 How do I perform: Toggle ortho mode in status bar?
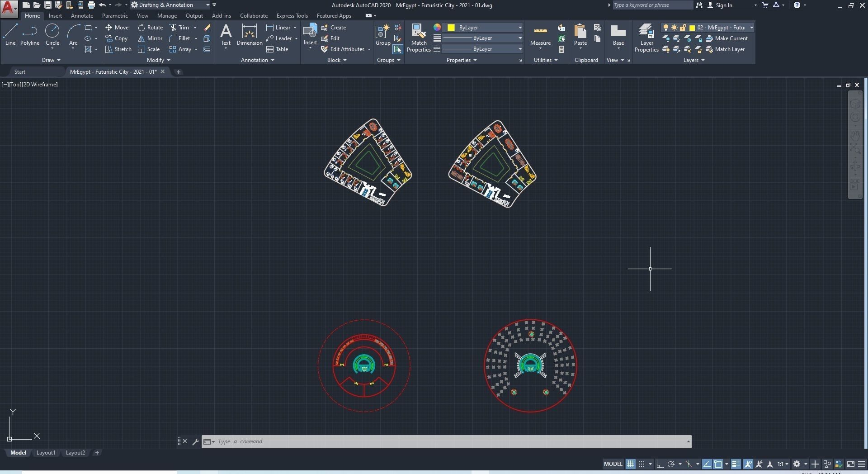pos(660,464)
